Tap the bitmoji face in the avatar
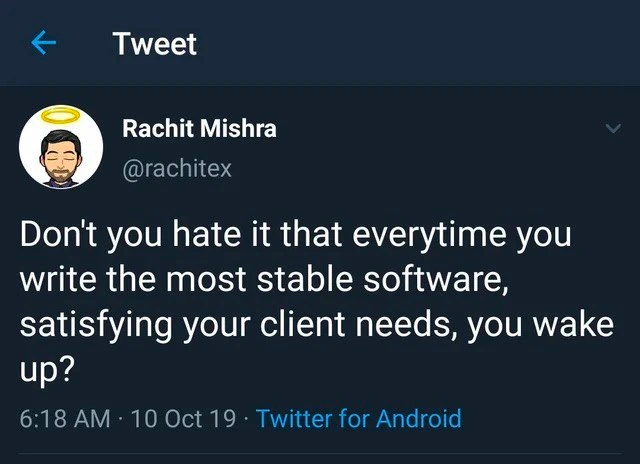 [x=61, y=157]
